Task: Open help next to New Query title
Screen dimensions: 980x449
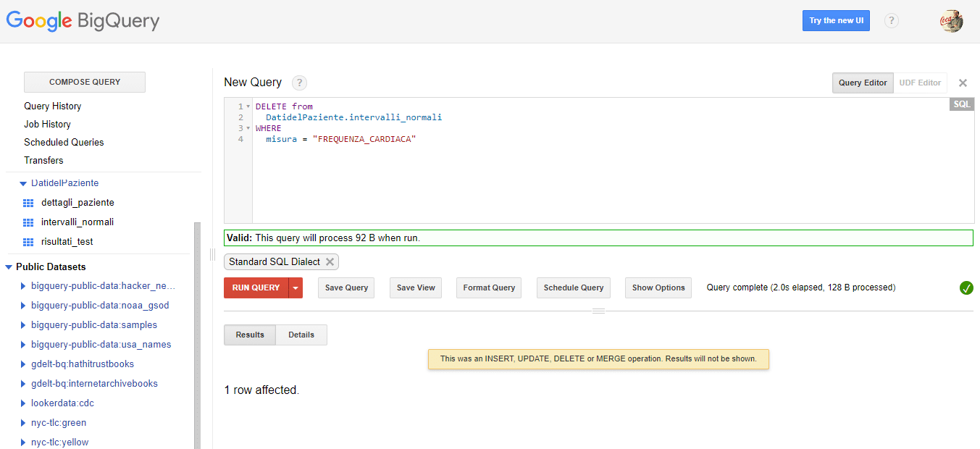Action: [x=299, y=83]
